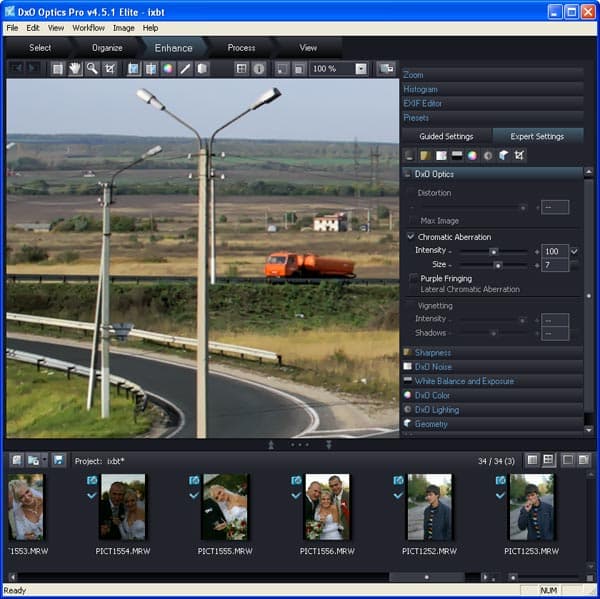Image resolution: width=600 pixels, height=599 pixels.
Task: Open the 100 % zoom level dropdown
Action: tap(361, 69)
